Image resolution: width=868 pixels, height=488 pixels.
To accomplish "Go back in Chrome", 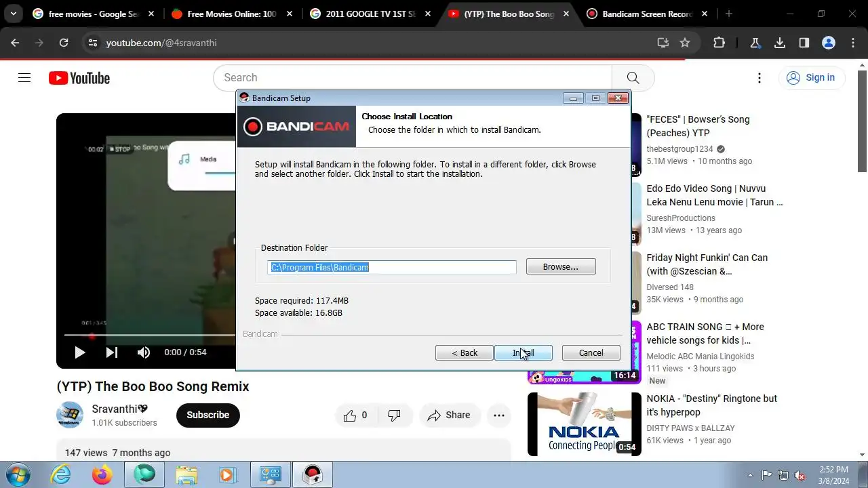I will 15,43.
